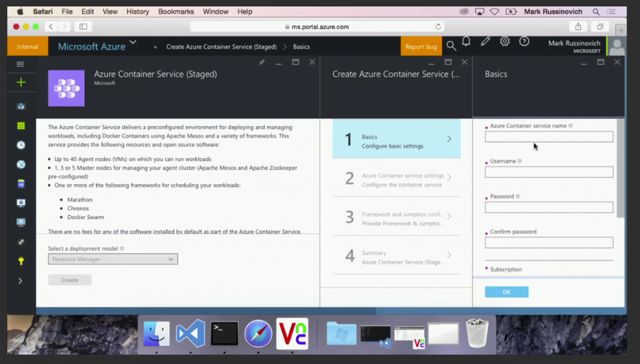Open the History menu

tap(138, 11)
